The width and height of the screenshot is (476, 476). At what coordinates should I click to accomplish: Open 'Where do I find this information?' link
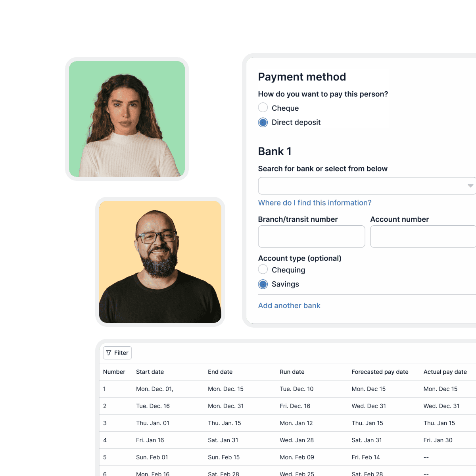315,203
